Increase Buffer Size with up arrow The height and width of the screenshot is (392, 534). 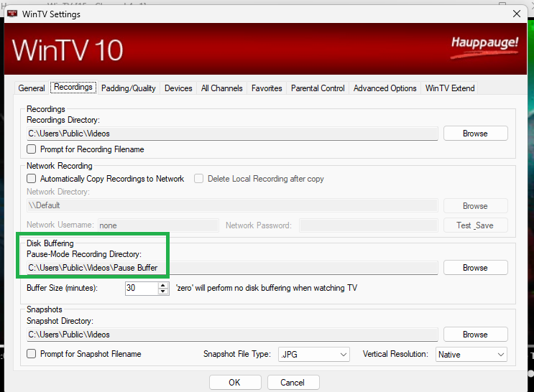pyautogui.click(x=163, y=285)
